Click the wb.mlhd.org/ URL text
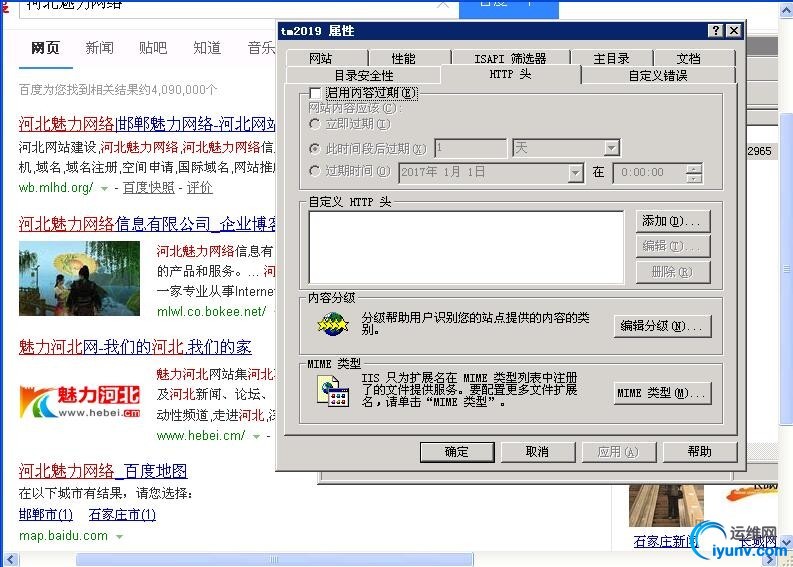 point(56,188)
